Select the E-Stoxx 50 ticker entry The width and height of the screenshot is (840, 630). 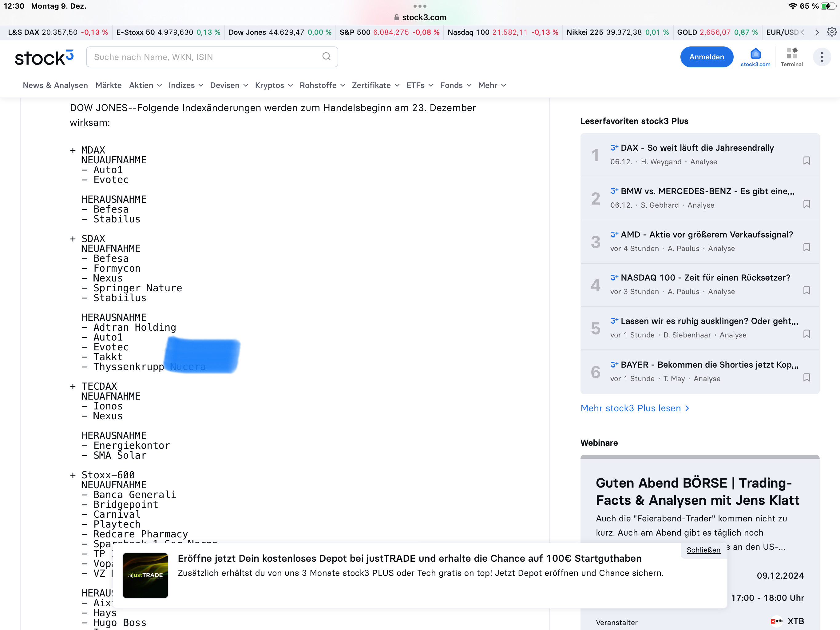pos(168,32)
